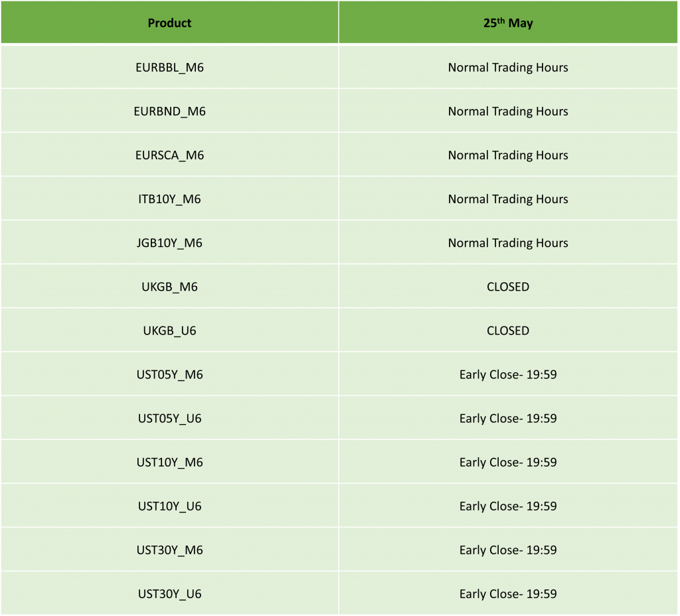The height and width of the screenshot is (616, 680).
Task: Select the UST05Y_M6 product cell
Action: pos(169,374)
